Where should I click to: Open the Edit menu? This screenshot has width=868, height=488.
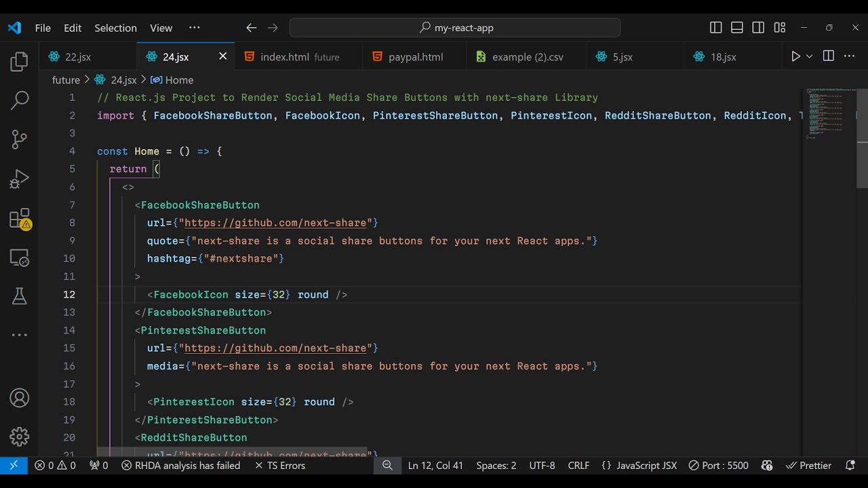(x=73, y=28)
